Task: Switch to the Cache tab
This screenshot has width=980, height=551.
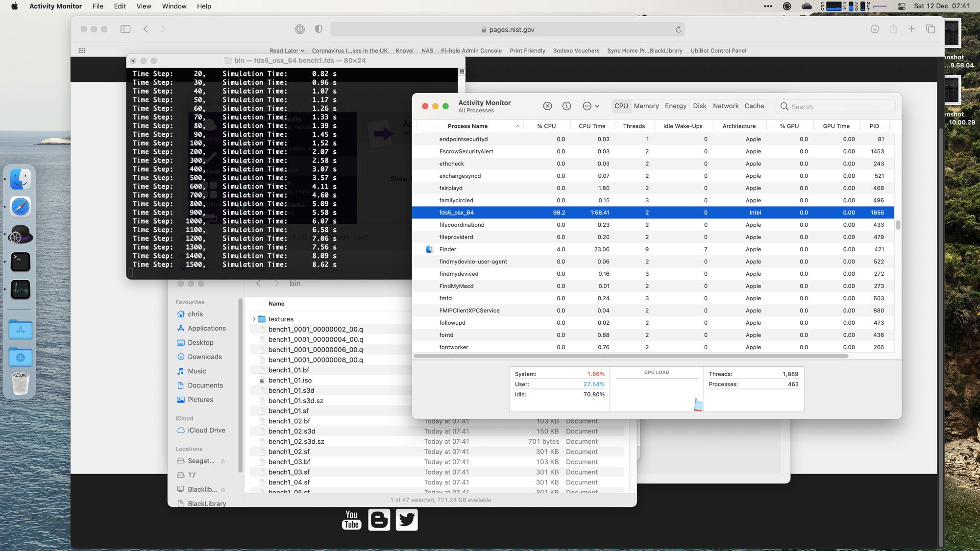Action: [754, 106]
